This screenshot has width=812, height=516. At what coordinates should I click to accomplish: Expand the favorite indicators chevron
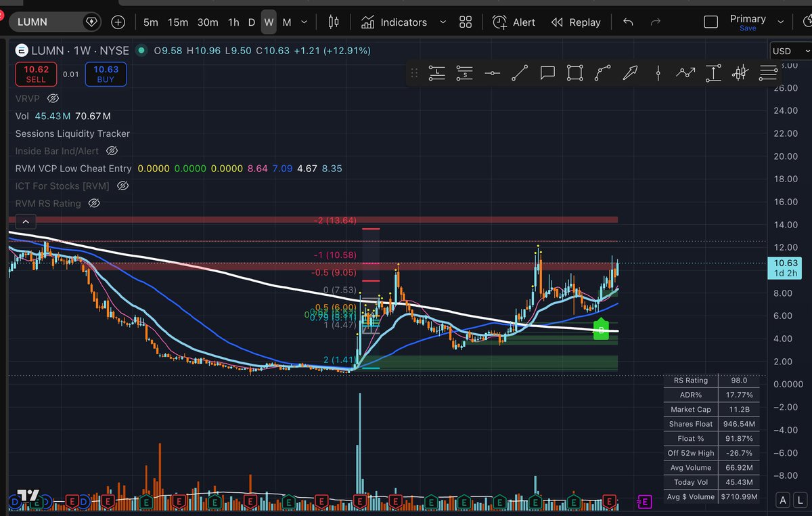click(443, 22)
